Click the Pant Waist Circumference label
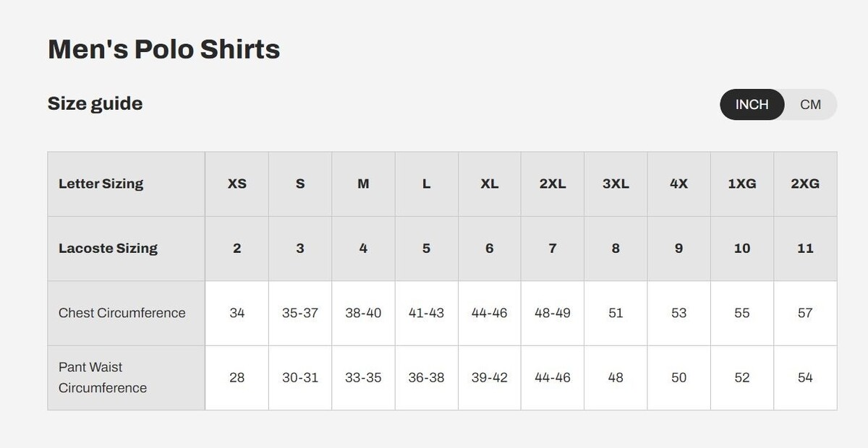 (103, 377)
